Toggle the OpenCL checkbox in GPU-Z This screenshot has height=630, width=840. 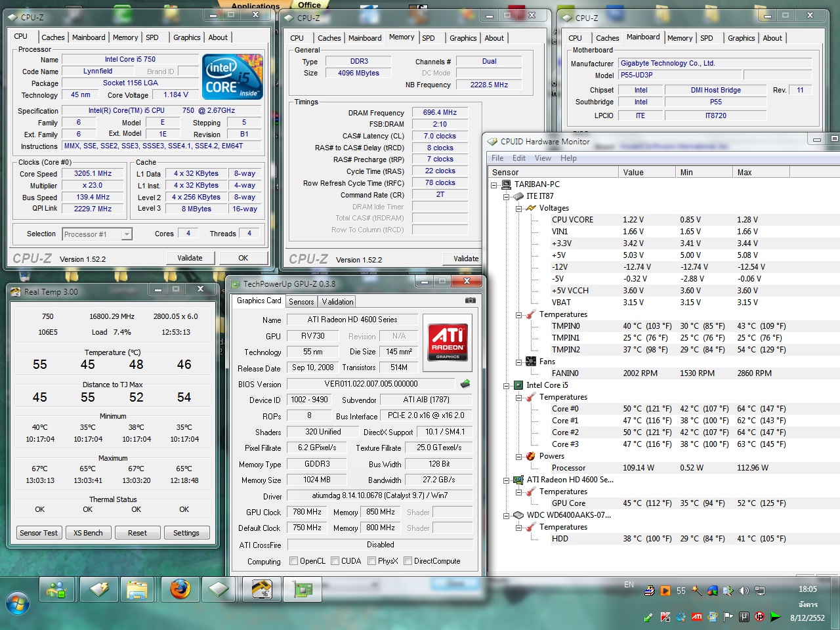point(294,561)
